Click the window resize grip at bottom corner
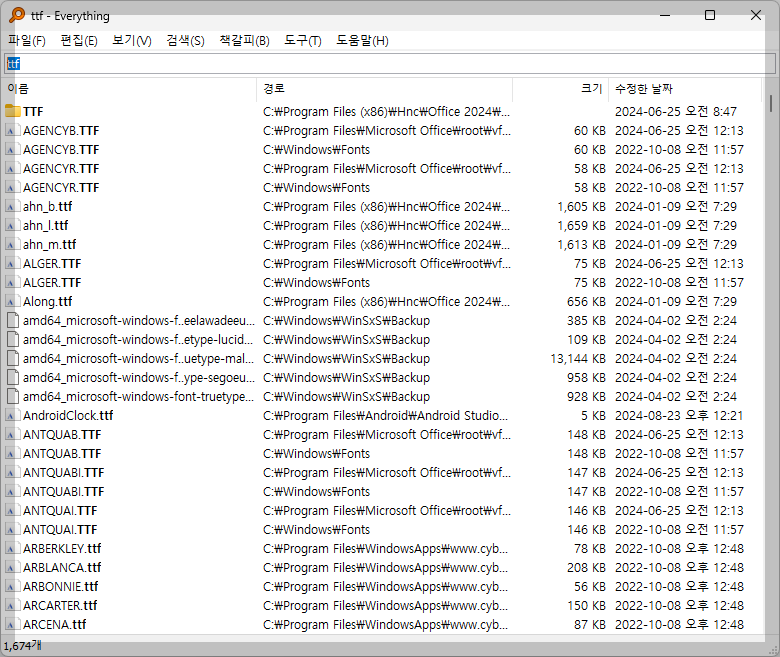The width and height of the screenshot is (780, 657). (774, 650)
